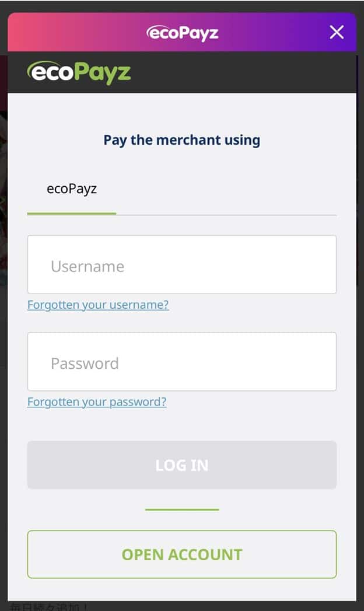The height and width of the screenshot is (611, 364).
Task: Open the 'Forgotten your username?' link
Action: click(98, 305)
